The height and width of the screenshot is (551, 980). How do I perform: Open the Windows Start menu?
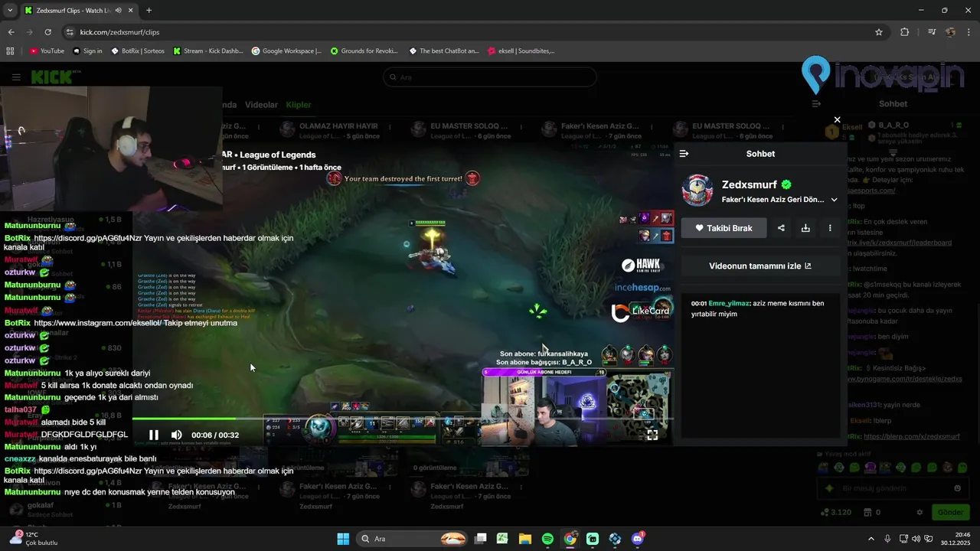click(x=343, y=539)
